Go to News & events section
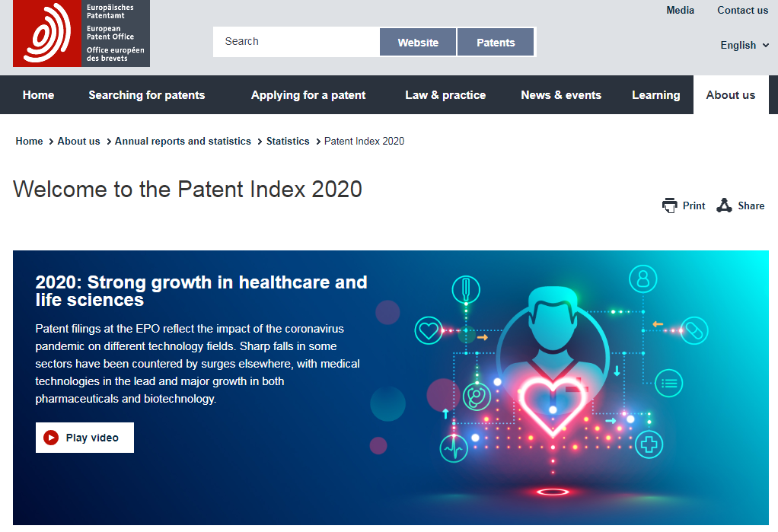Screen dimensions: 778x532 pyautogui.click(x=561, y=95)
